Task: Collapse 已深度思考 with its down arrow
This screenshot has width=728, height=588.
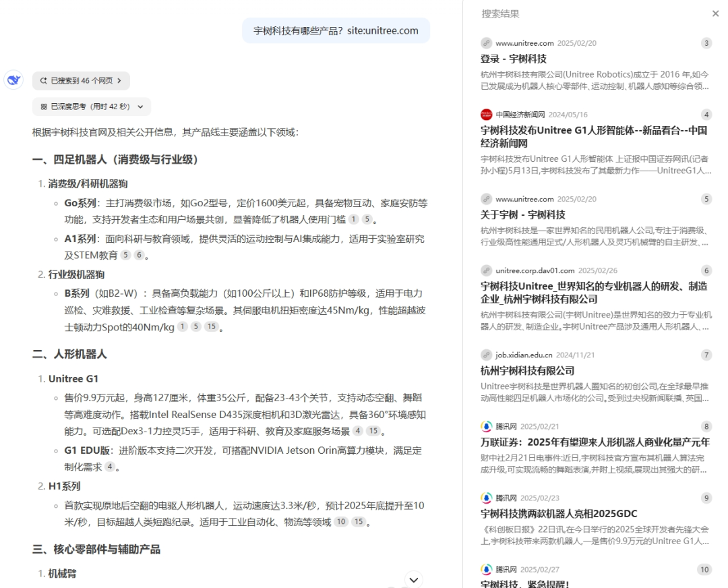Action: pos(139,107)
